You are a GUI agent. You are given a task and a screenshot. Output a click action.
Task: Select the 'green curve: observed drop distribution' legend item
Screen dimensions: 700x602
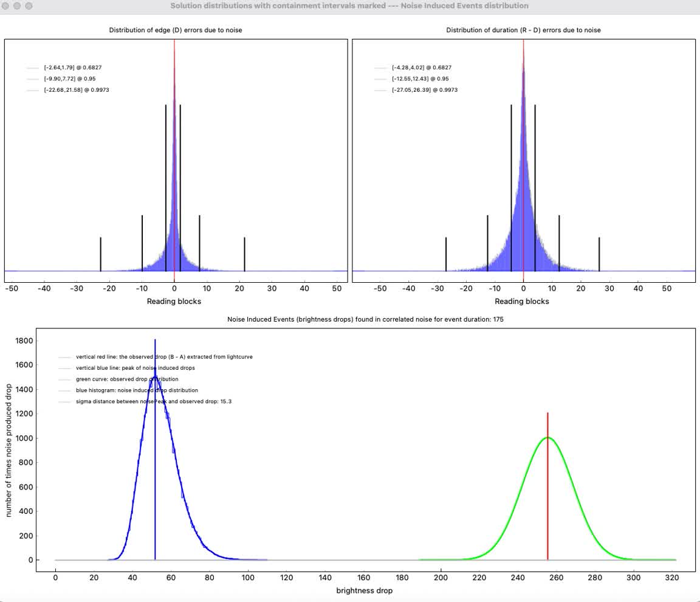point(127,379)
